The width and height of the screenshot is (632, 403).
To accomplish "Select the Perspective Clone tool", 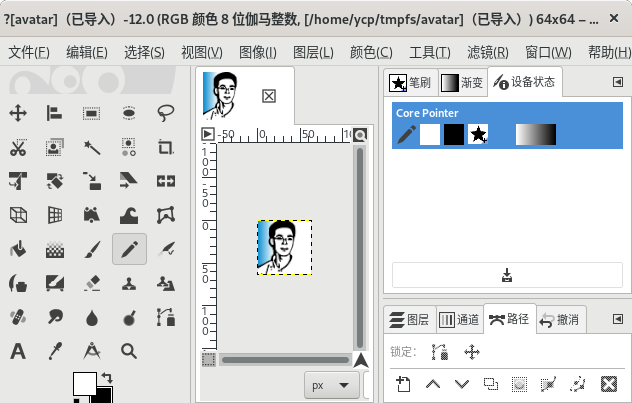I will [x=166, y=284].
